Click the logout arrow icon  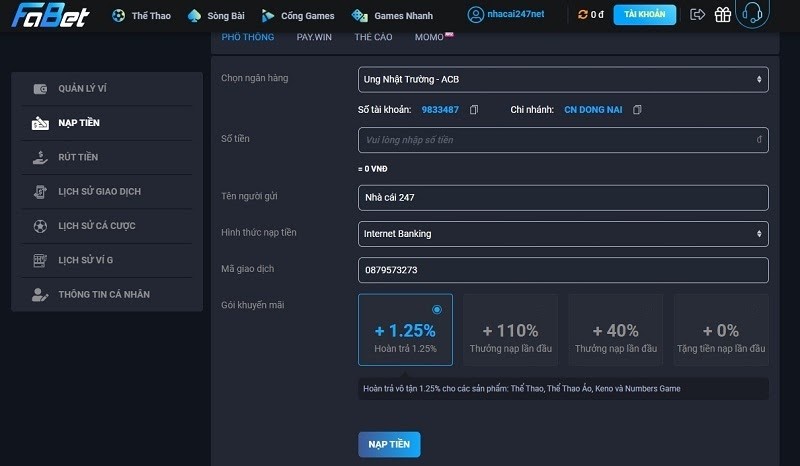[698, 15]
